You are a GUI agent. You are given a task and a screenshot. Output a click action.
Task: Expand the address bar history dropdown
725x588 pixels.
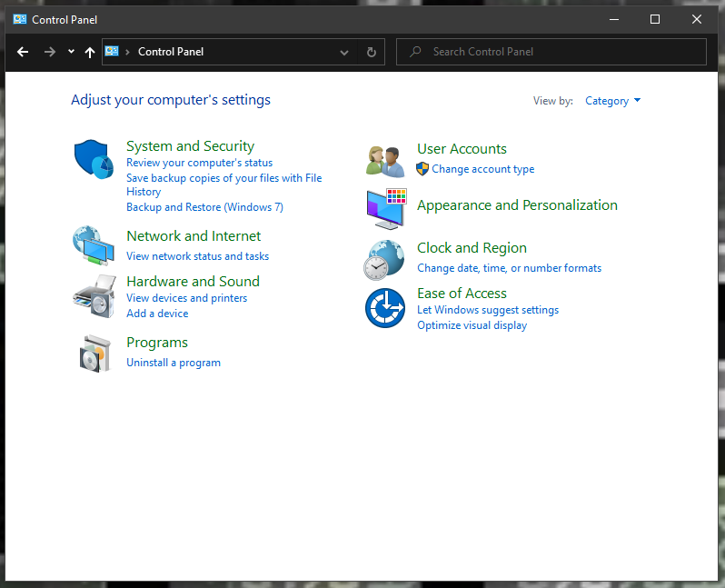point(344,53)
